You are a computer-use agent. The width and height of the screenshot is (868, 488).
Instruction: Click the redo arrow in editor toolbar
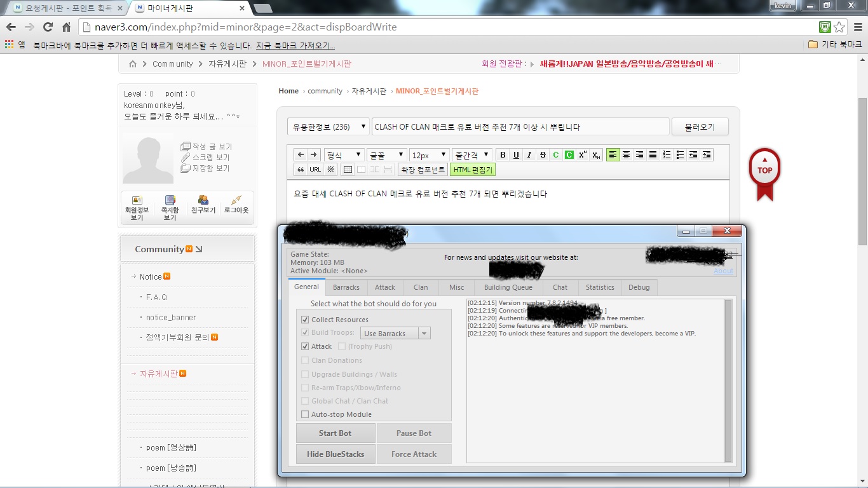(313, 154)
